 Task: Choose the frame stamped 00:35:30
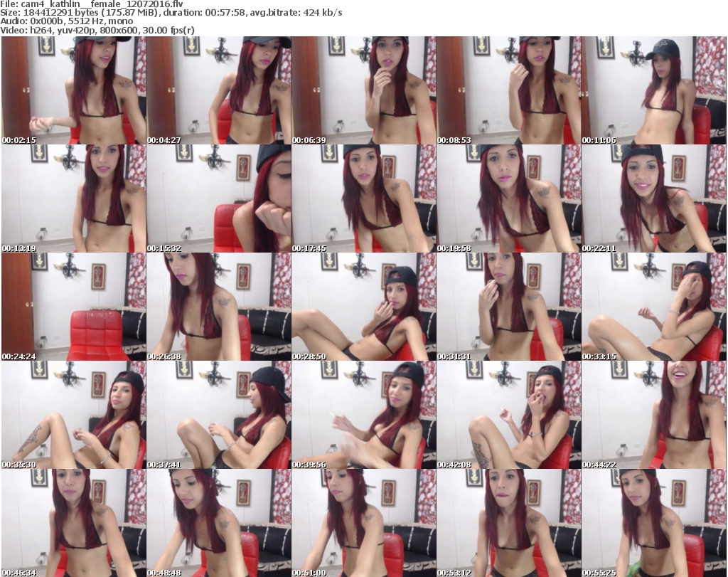[73, 415]
